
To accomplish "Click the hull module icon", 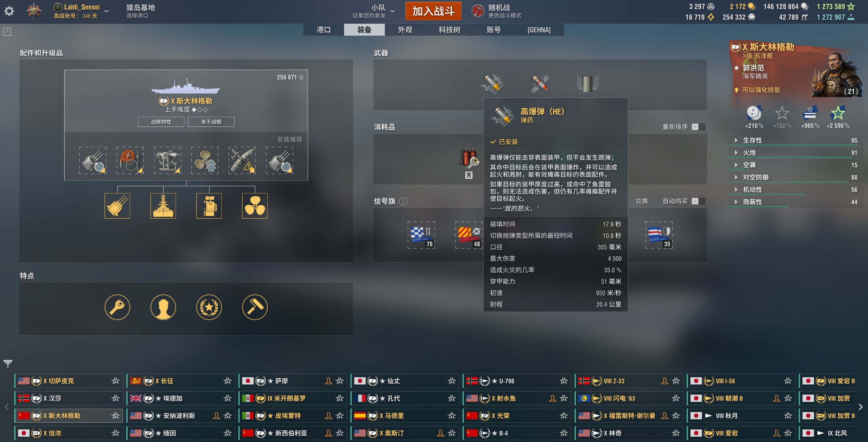I will (x=163, y=206).
